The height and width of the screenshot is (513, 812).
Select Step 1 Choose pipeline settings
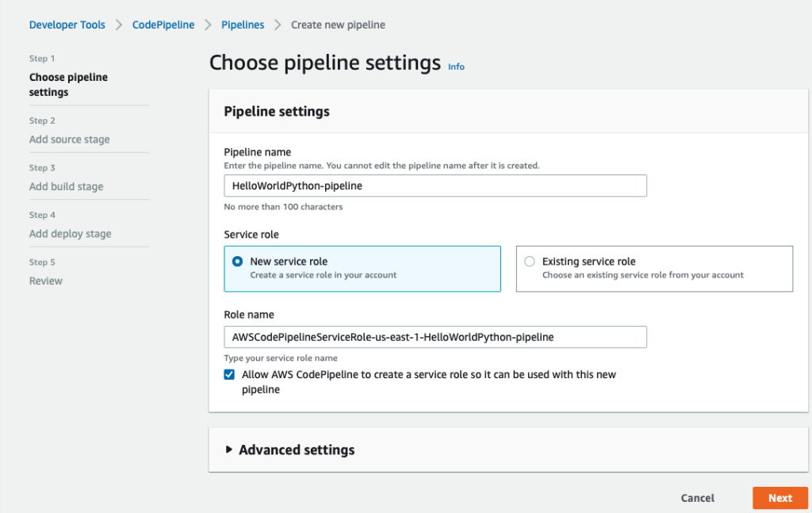(68, 85)
